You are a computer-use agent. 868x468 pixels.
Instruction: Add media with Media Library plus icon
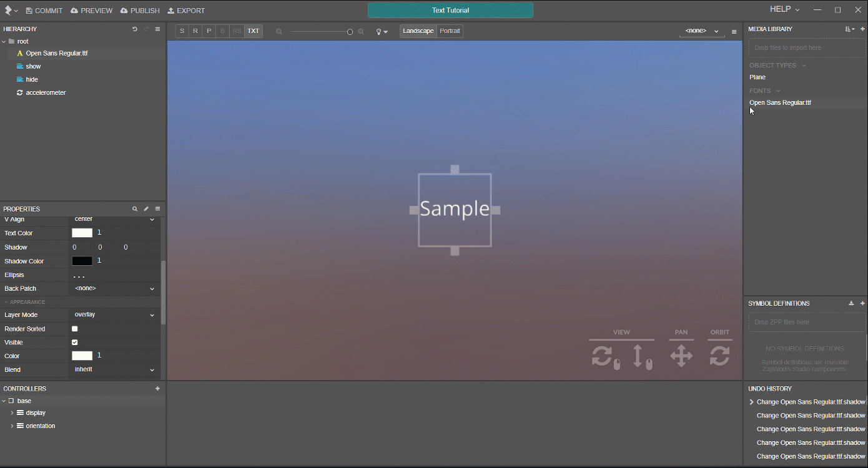pos(862,29)
